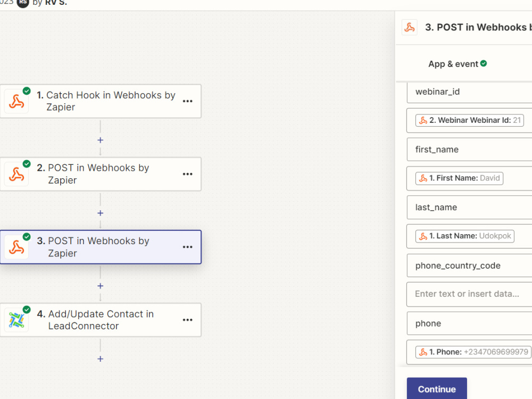Click the First Name: David data pill
This screenshot has width=532, height=399.
point(459,178)
